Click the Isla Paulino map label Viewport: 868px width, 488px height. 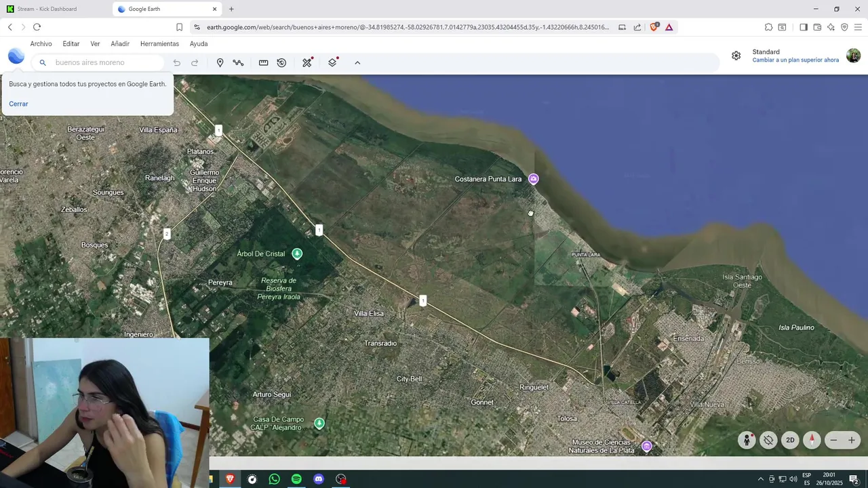pyautogui.click(x=796, y=327)
